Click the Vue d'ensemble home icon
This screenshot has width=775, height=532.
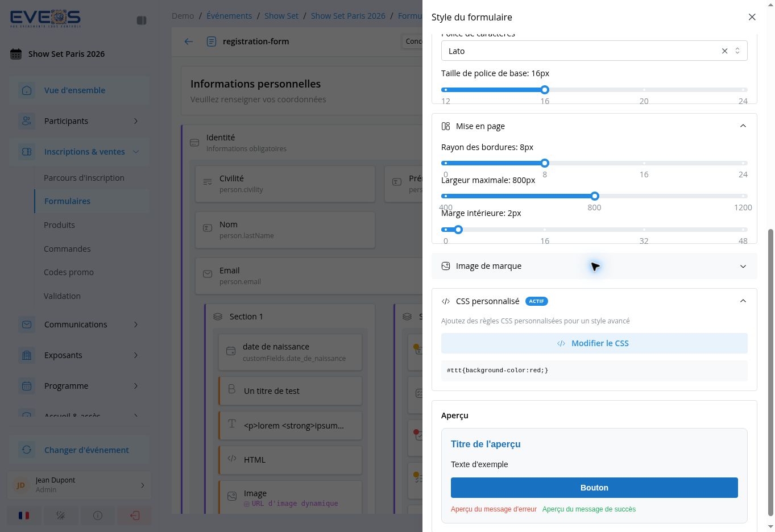[x=27, y=90]
